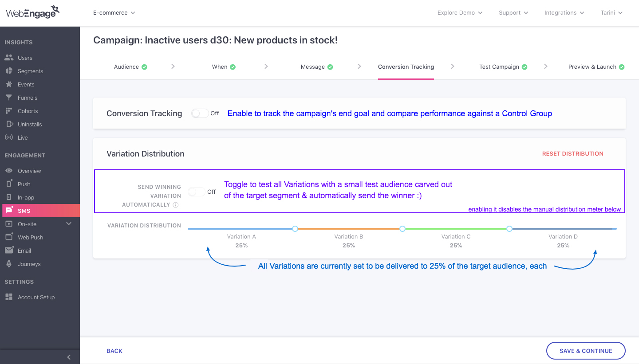Click green checkmark beside Audience step
The image size is (639, 364).
tap(144, 67)
